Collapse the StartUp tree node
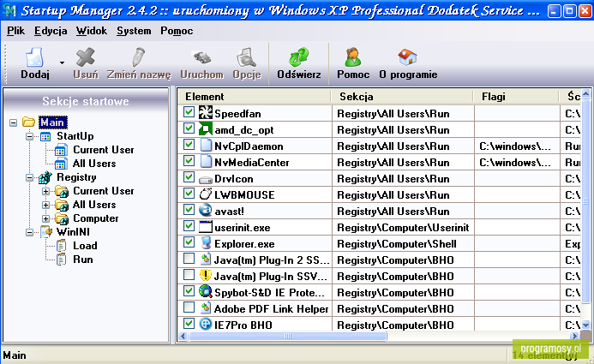 click(29, 136)
